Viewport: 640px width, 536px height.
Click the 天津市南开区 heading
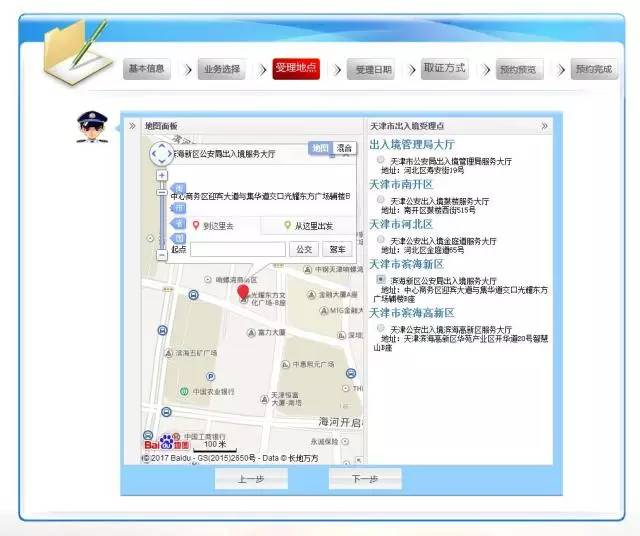[x=401, y=185]
